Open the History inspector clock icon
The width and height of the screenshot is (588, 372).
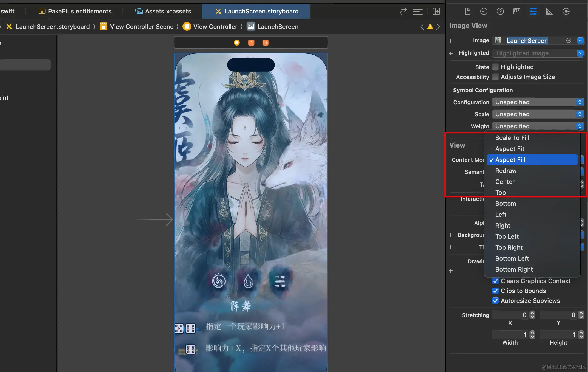(484, 11)
